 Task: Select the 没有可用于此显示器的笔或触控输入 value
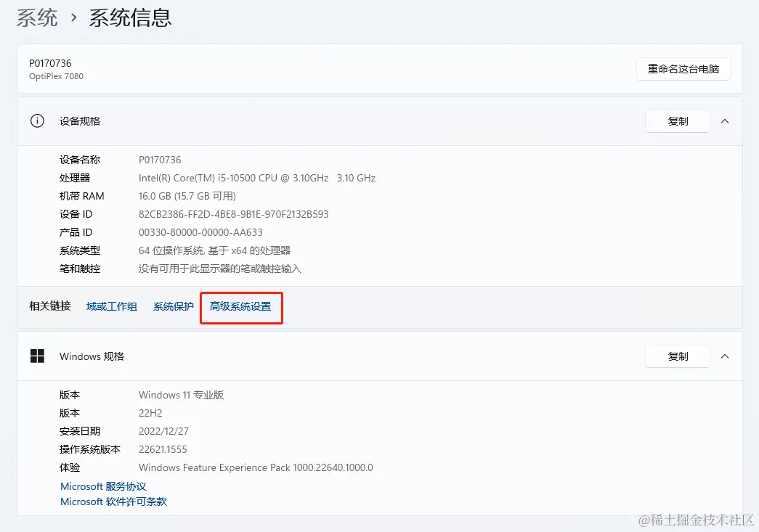(x=220, y=269)
